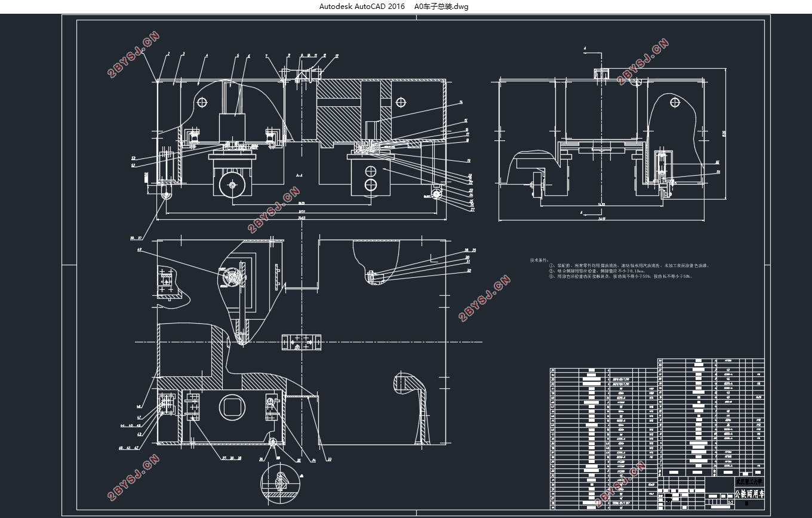The width and height of the screenshot is (812, 518).
Task: Select technical note ③ about 涂色法 contact check
Action: point(621,276)
